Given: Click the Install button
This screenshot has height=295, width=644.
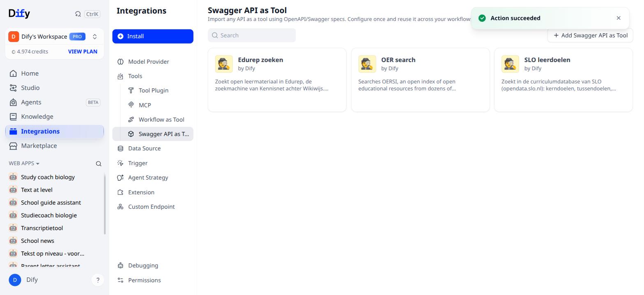Looking at the screenshot, I should (153, 36).
